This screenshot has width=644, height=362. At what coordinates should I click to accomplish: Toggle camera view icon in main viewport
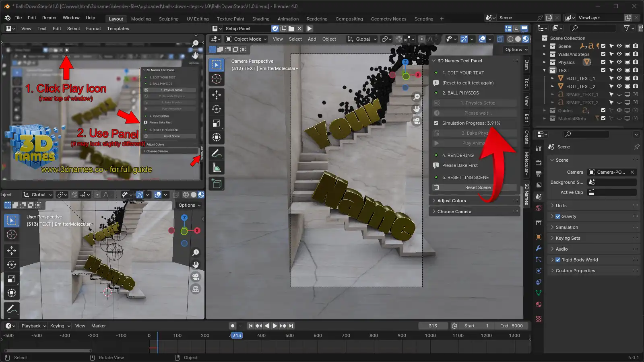[x=417, y=121]
